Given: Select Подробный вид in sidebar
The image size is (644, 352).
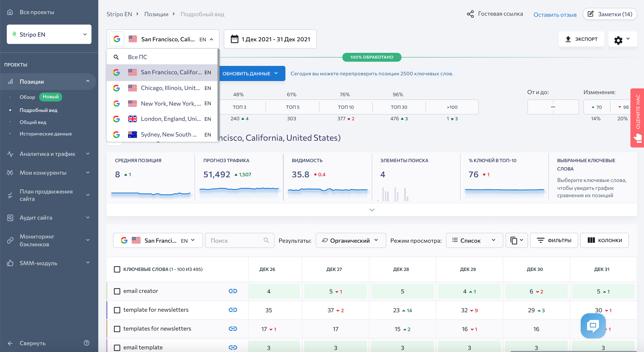Looking at the screenshot, I should pyautogui.click(x=38, y=110).
